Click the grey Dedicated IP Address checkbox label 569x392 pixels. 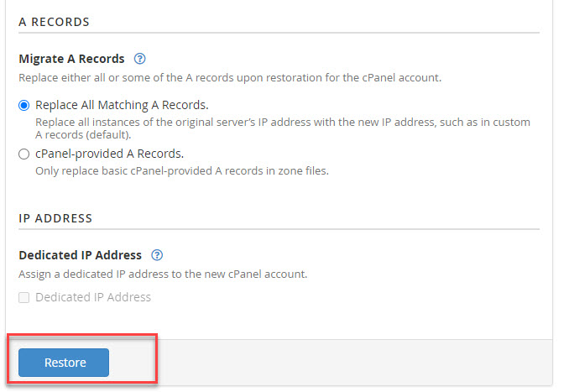pos(93,297)
